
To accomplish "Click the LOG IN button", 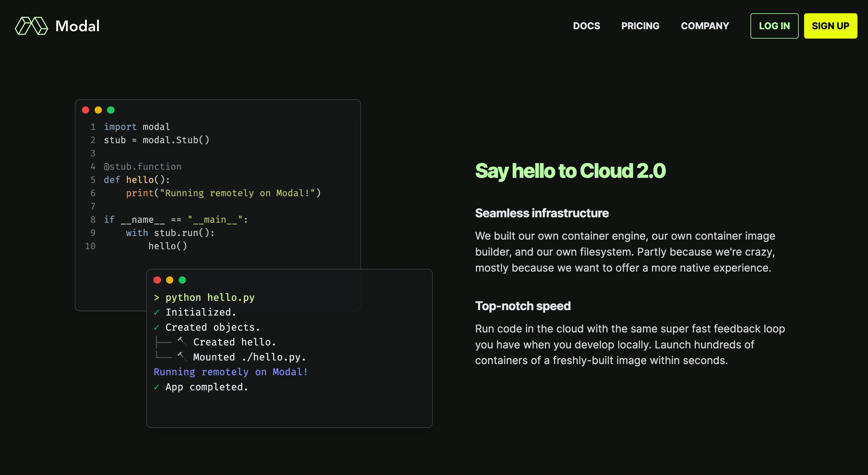I will pos(774,26).
